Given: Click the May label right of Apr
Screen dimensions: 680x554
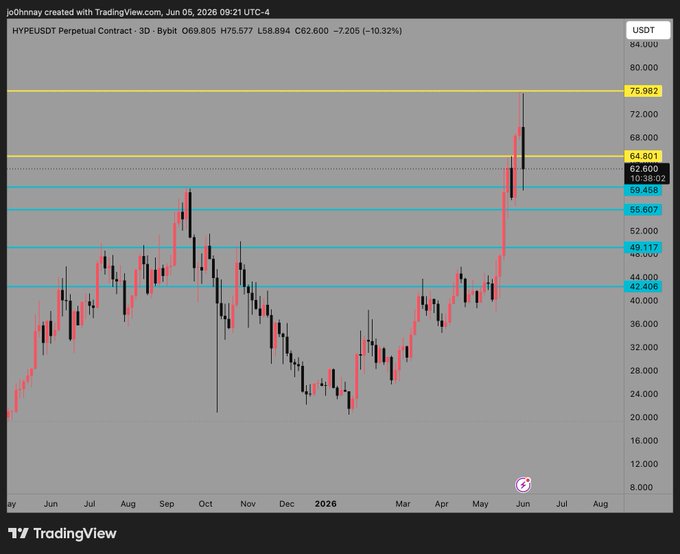Looking at the screenshot, I should (x=480, y=504).
